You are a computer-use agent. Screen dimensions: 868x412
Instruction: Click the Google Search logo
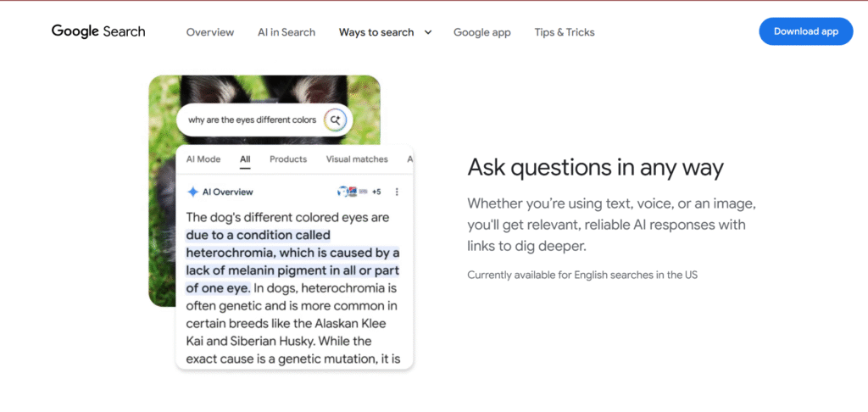pyautogui.click(x=98, y=31)
